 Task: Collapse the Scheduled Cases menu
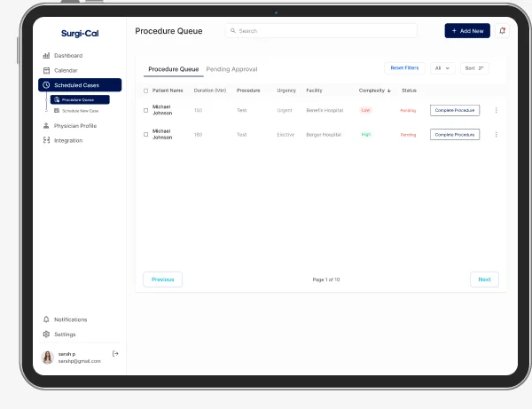coord(80,85)
